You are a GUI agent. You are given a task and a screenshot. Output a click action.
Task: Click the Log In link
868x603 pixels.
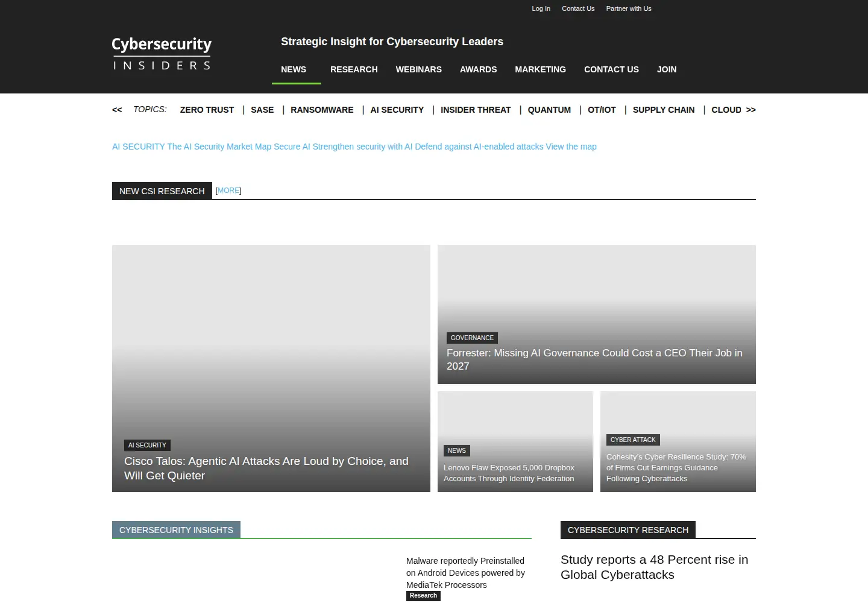[x=541, y=8]
